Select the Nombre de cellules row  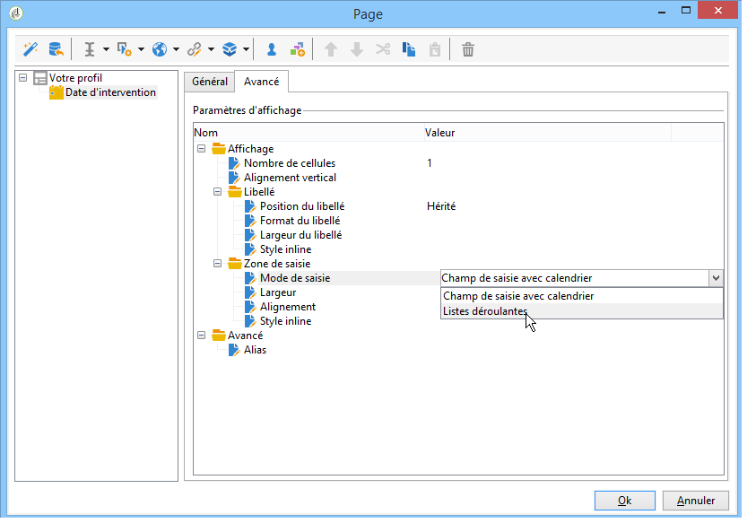pyautogui.click(x=290, y=163)
